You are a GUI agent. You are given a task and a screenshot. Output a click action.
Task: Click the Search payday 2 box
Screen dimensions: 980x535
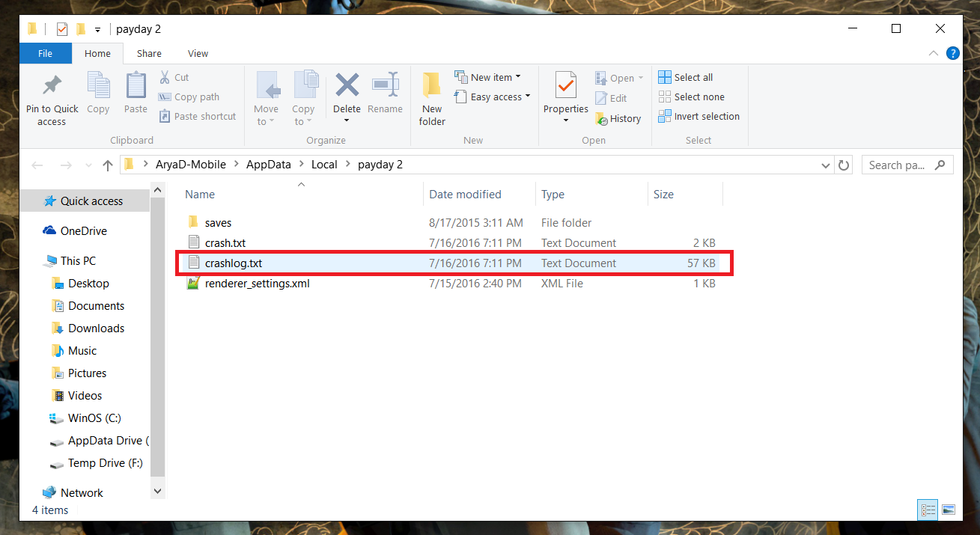point(907,165)
